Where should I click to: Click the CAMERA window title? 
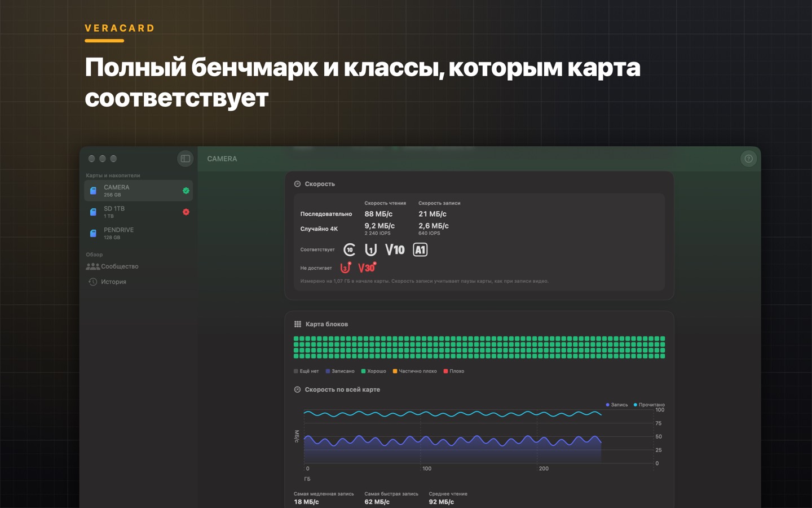(x=222, y=159)
